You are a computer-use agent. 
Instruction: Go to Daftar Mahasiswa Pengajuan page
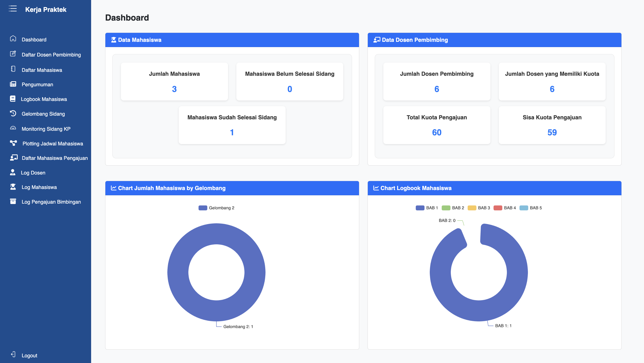pos(55,158)
